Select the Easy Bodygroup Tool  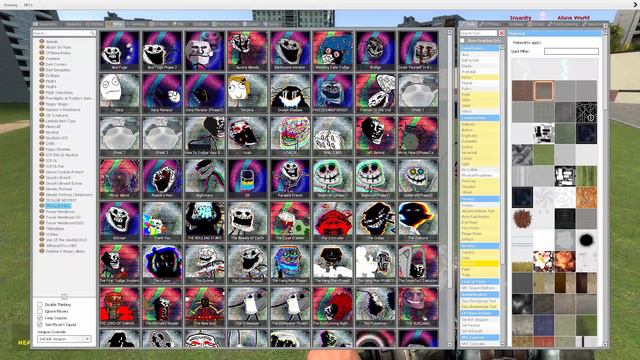click(480, 301)
